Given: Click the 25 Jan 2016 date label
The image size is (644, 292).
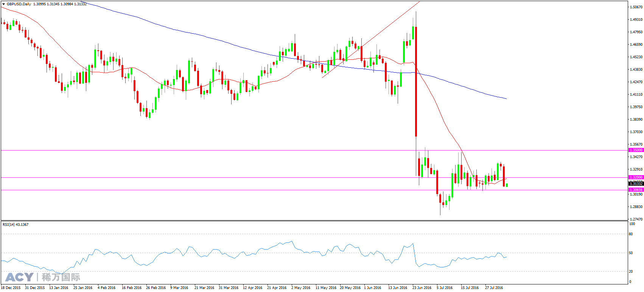Looking at the screenshot, I should (83, 288).
